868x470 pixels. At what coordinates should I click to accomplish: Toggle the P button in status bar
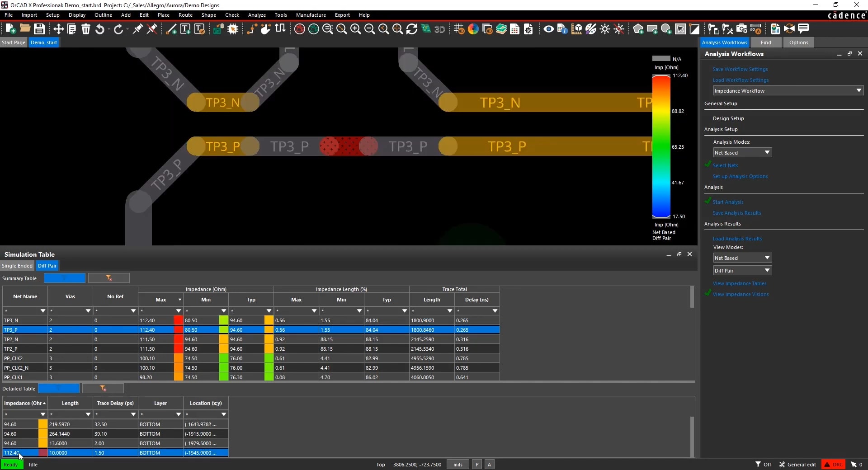476,464
